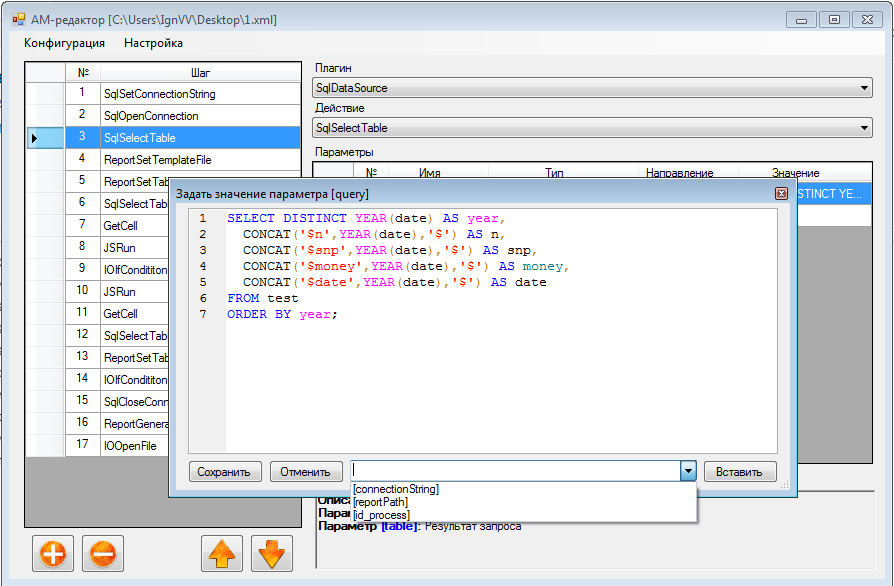Click the Имя column header in parameters
Image resolution: width=894 pixels, height=586 pixels.
(x=429, y=173)
